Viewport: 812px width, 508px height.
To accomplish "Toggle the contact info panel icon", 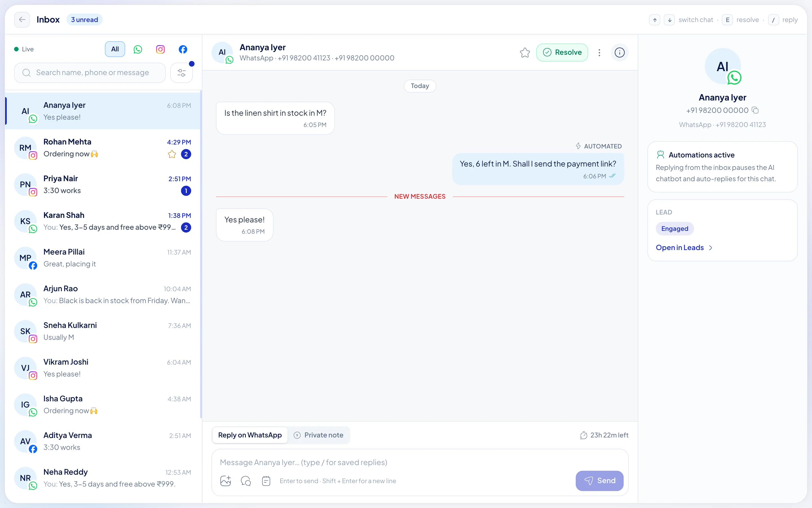I will (619, 52).
